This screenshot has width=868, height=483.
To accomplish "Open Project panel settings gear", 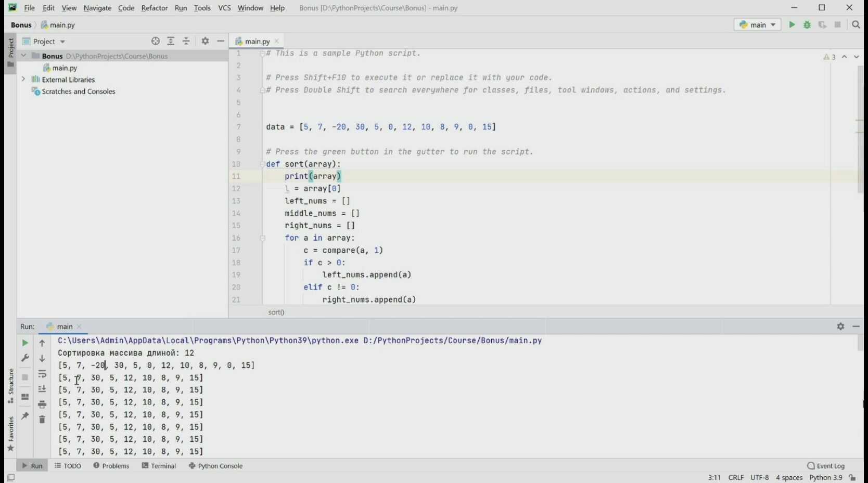I will [x=206, y=41].
